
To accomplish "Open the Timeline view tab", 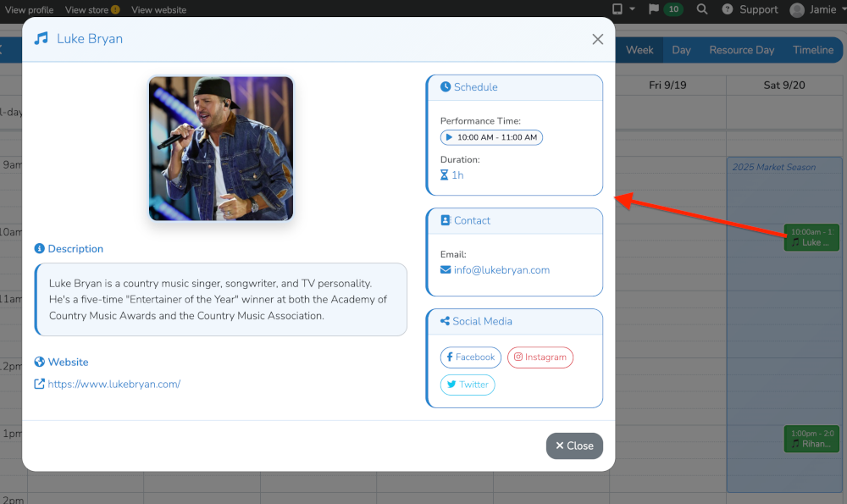I will (813, 50).
